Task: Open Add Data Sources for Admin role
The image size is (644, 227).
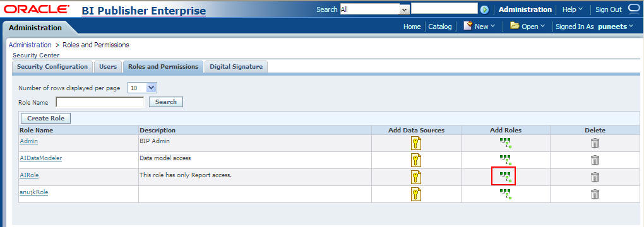Action: tap(416, 143)
